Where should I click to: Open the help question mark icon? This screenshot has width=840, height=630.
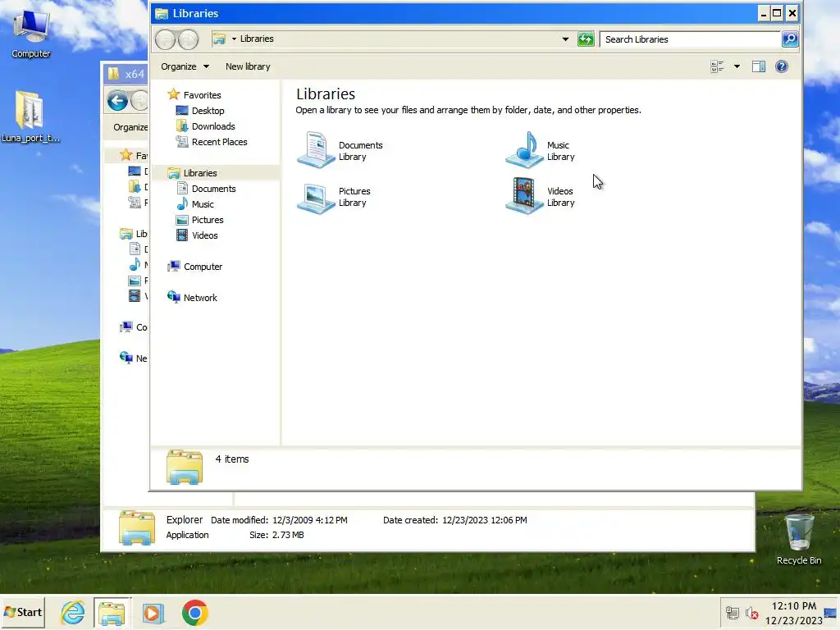(782, 66)
